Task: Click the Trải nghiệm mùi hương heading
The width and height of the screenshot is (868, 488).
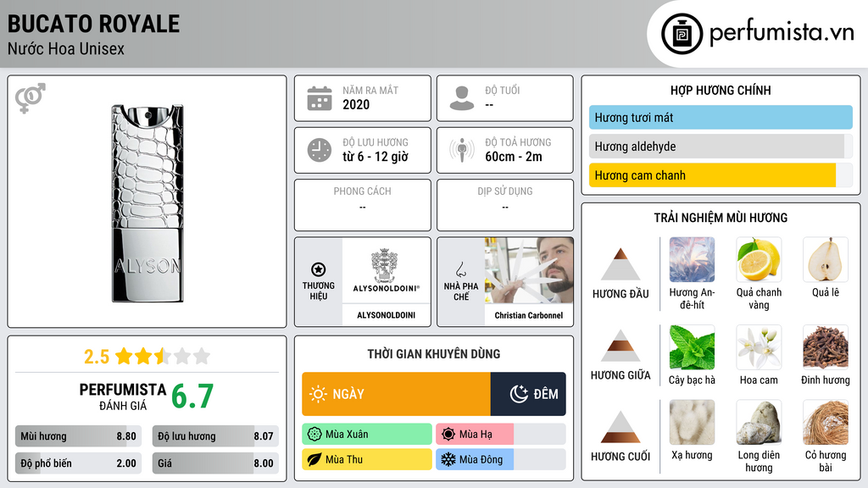Action: 721,218
